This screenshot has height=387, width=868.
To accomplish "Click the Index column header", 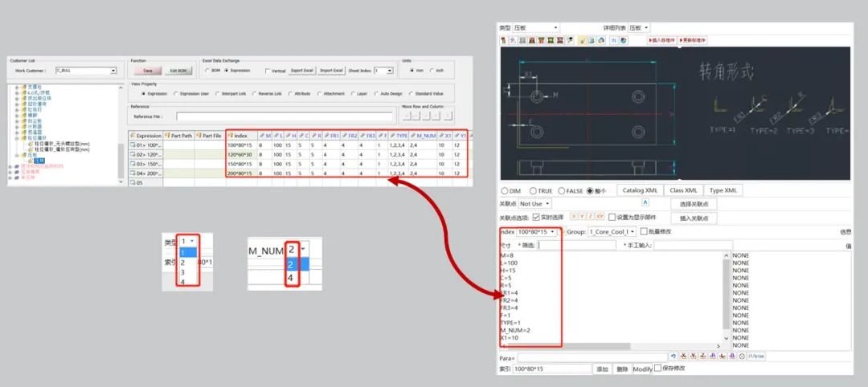I will 241,136.
